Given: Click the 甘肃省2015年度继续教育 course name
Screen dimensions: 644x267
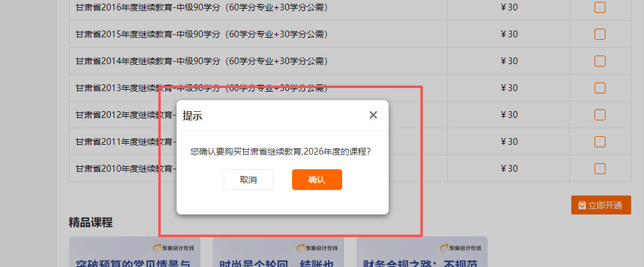Looking at the screenshot, I should [202, 34].
